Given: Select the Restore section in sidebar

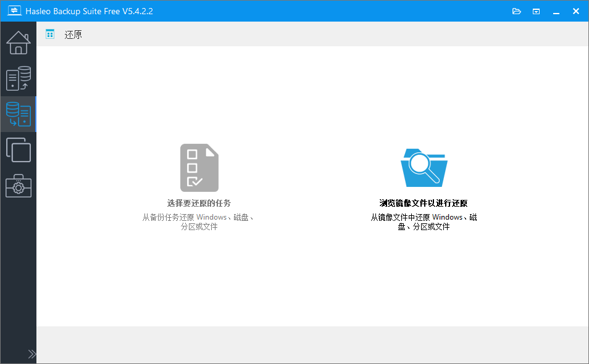Looking at the screenshot, I should 18,114.
